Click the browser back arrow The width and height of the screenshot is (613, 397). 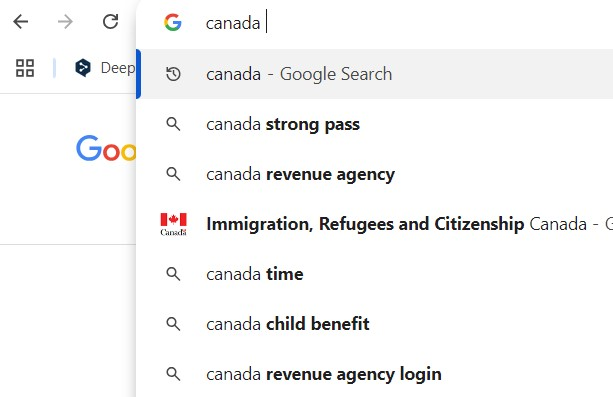(21, 22)
